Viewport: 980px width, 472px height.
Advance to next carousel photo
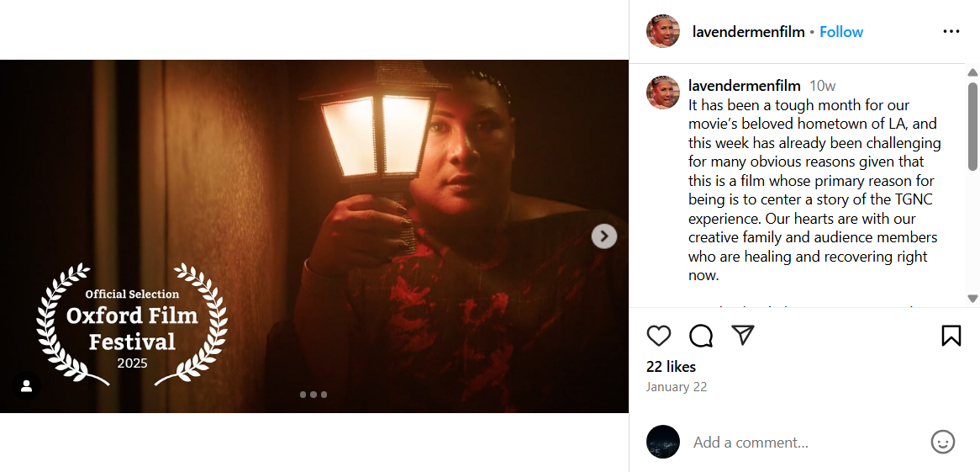pyautogui.click(x=604, y=236)
